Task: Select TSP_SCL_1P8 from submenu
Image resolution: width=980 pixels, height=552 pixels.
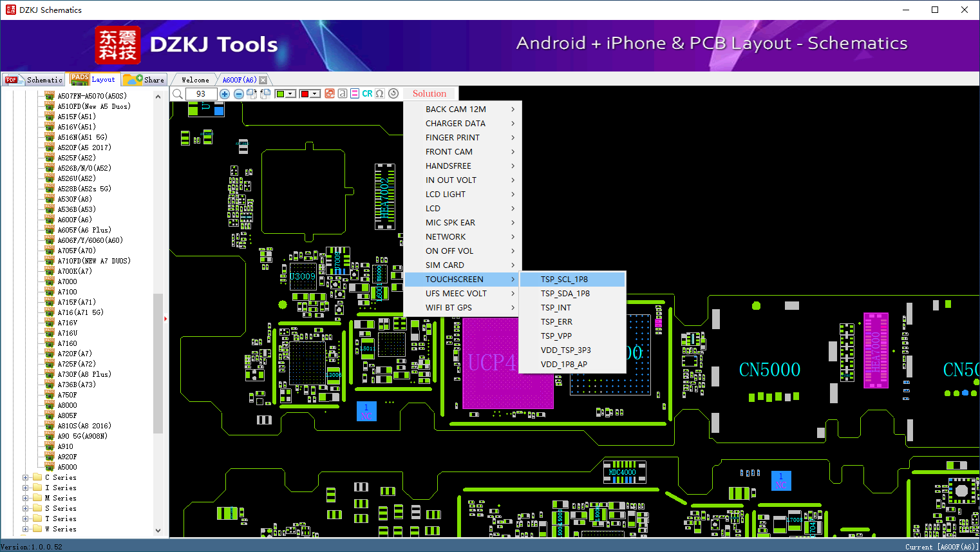Action: pyautogui.click(x=572, y=280)
